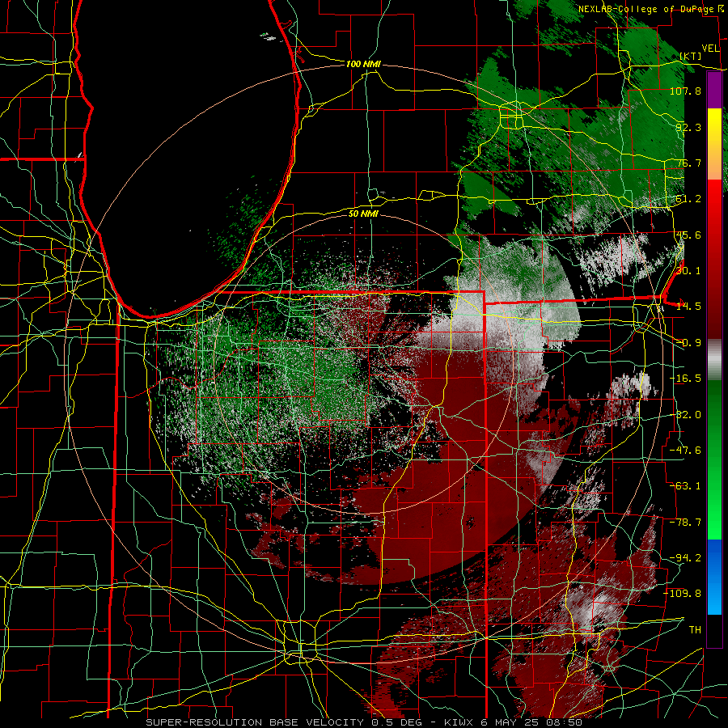
Task: Select the 61.2 velocity scale value
Action: (x=688, y=199)
